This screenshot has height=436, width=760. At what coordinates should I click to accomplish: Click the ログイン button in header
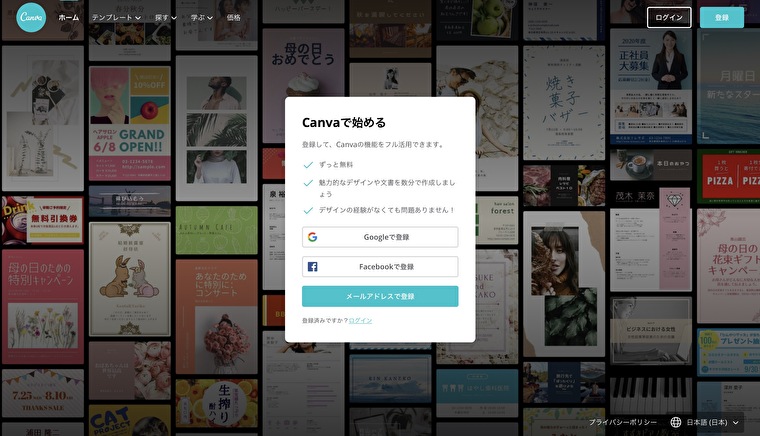pyautogui.click(x=669, y=17)
